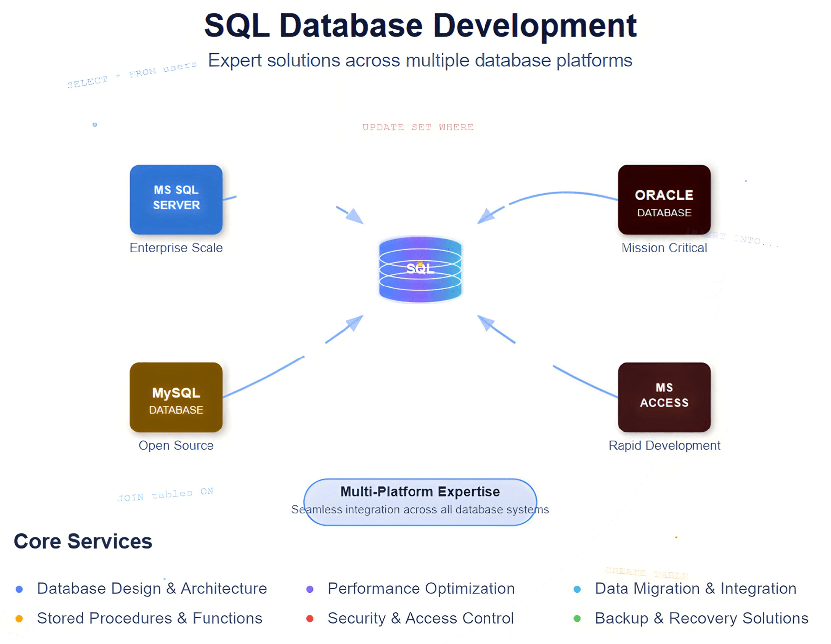
Task: Open the Data Migration & Integration item
Action: click(695, 589)
